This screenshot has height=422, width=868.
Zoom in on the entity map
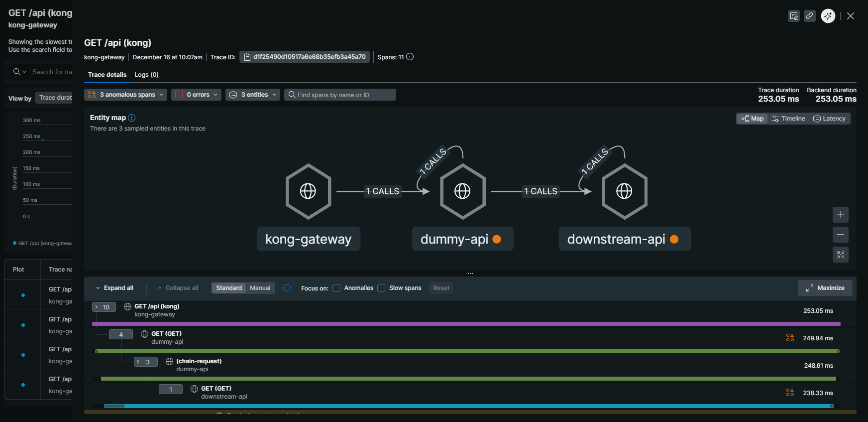coord(840,215)
